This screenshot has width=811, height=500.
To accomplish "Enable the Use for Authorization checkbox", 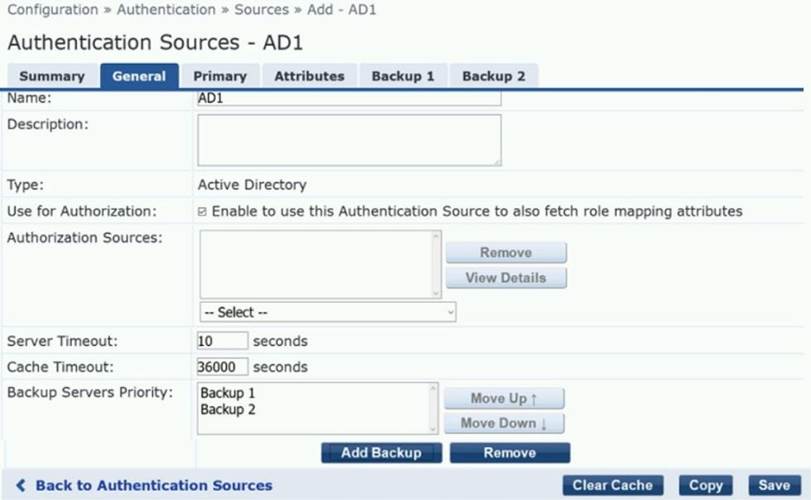I will (x=202, y=212).
